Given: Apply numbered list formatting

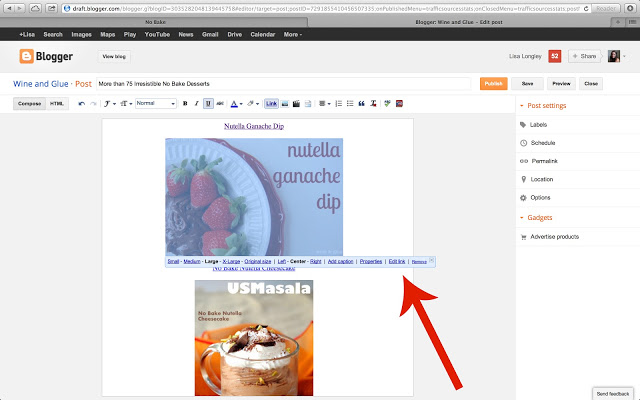Looking at the screenshot, I should click(x=338, y=104).
